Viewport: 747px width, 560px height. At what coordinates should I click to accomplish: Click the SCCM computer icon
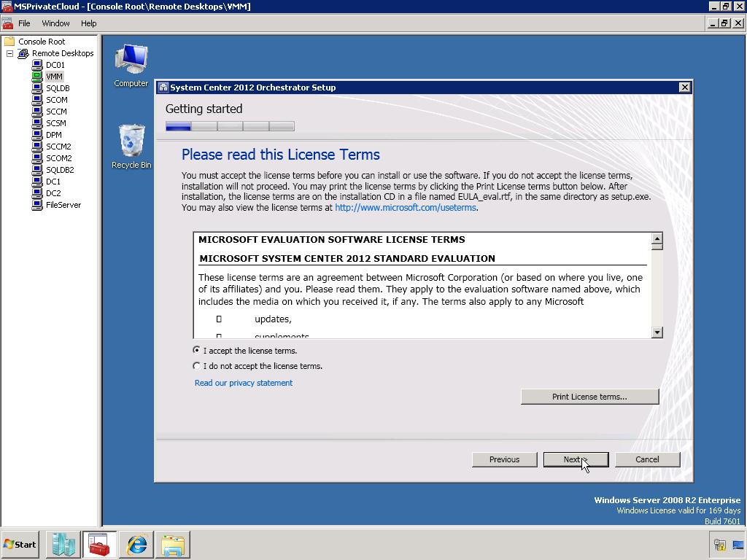coord(37,112)
